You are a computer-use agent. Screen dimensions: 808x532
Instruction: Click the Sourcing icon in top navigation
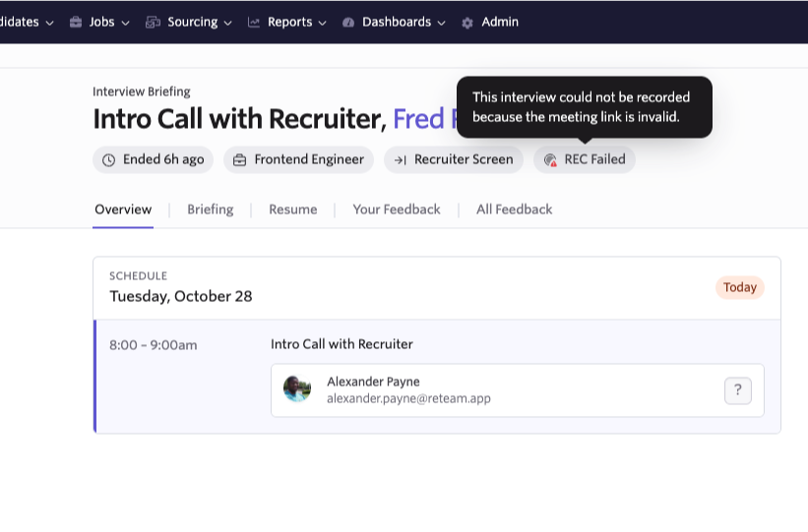[x=153, y=23]
